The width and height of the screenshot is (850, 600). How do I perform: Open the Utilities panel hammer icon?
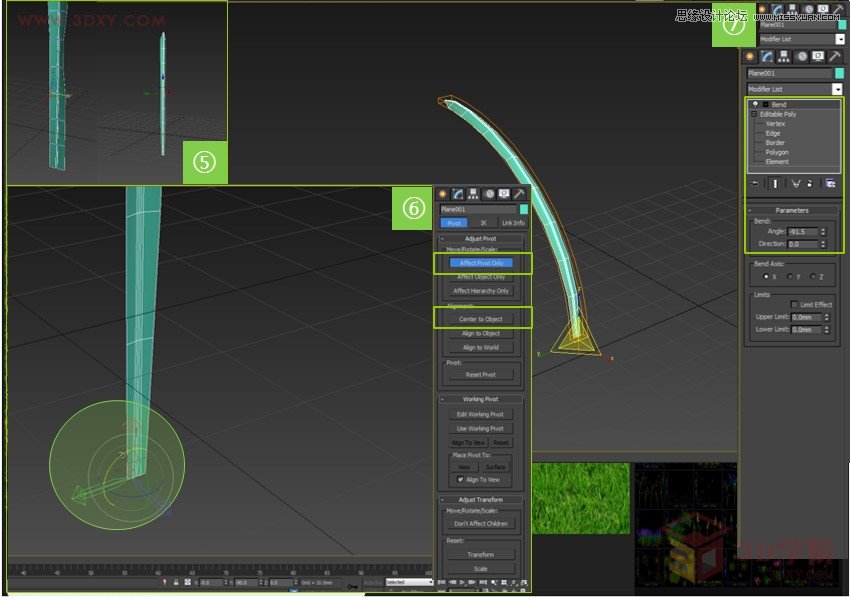pyautogui.click(x=834, y=57)
